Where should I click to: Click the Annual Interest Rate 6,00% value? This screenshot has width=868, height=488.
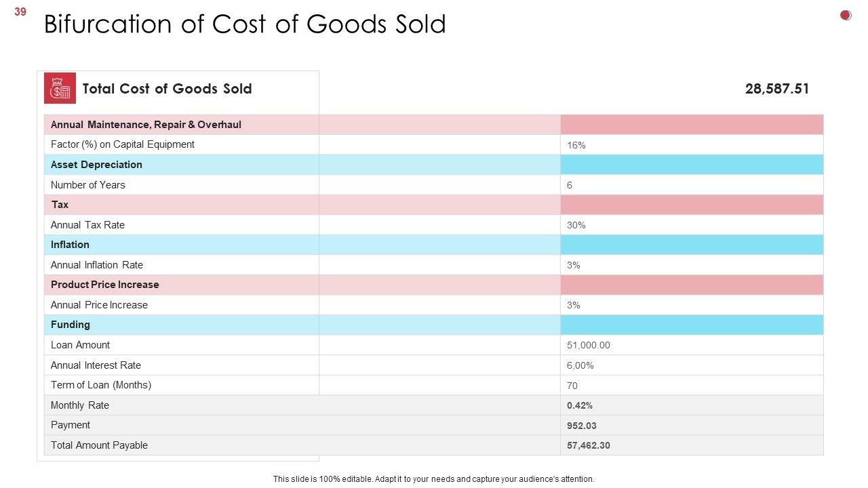click(x=580, y=365)
